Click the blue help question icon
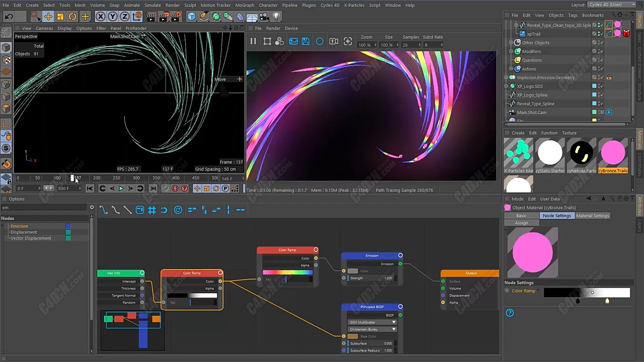This screenshot has width=644, height=362. pos(510,313)
